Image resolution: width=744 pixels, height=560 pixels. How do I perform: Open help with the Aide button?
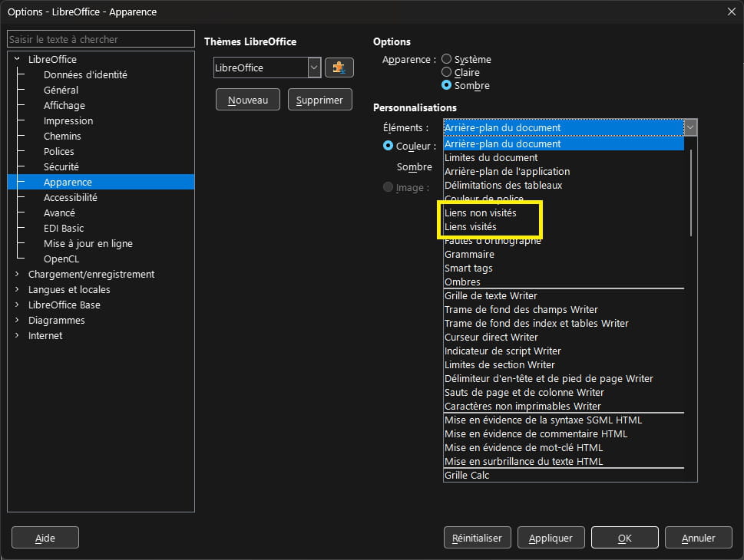(x=45, y=538)
